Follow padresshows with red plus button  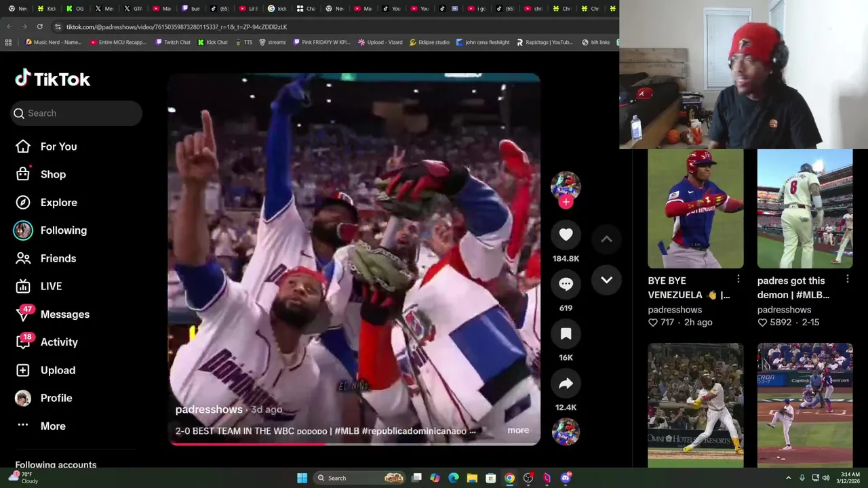click(566, 201)
